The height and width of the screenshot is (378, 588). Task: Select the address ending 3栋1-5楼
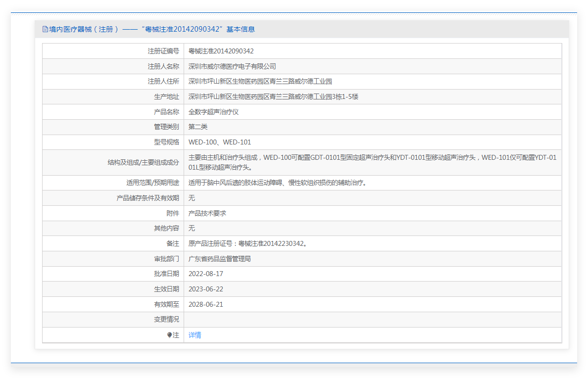tap(273, 97)
